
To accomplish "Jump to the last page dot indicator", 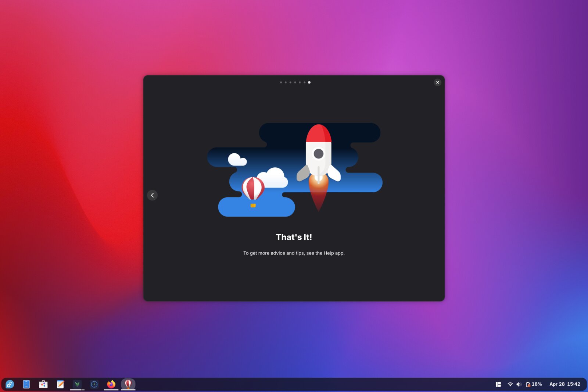I will (x=309, y=82).
